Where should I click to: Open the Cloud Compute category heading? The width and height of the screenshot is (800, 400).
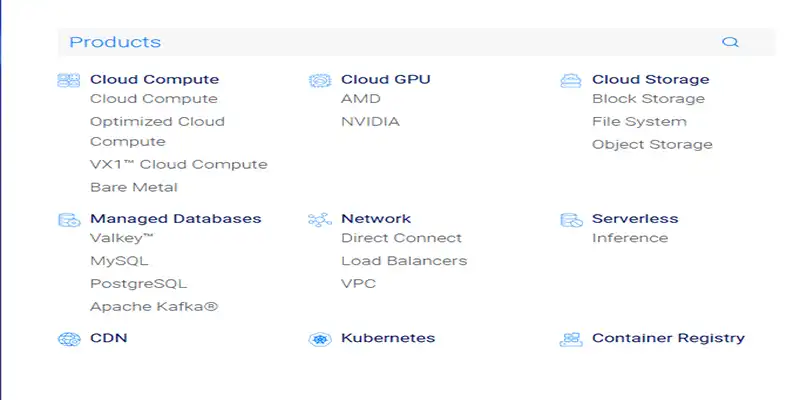(155, 79)
